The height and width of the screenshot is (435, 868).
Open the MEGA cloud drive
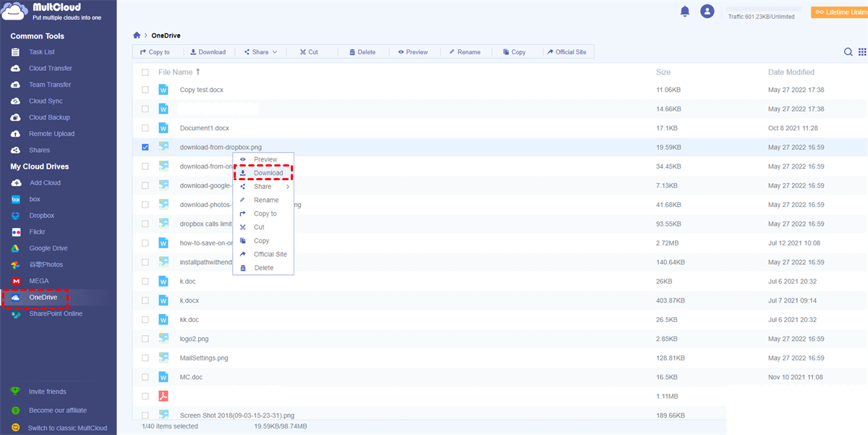38,281
